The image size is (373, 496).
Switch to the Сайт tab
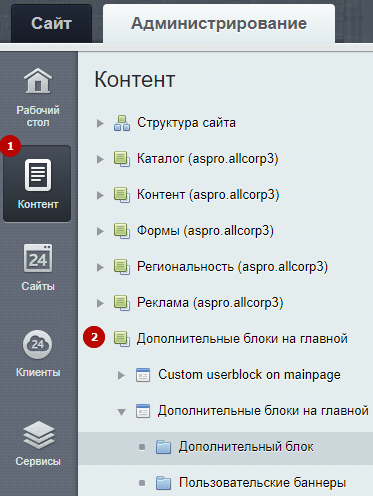pos(51,24)
